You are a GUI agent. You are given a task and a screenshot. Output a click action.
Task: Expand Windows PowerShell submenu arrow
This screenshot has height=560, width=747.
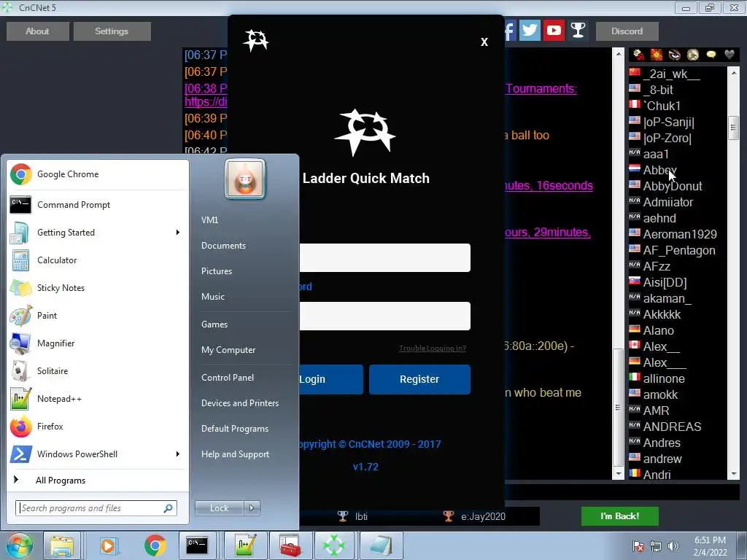[178, 454]
